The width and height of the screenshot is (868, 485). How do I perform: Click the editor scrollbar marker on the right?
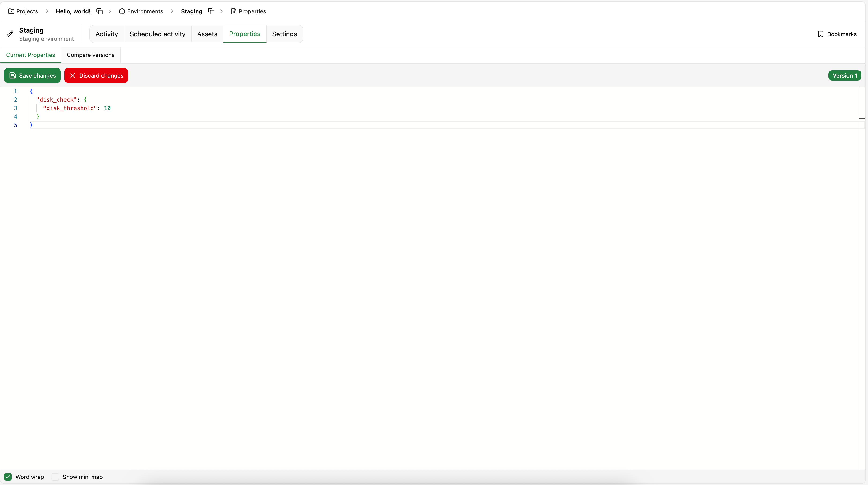click(862, 118)
